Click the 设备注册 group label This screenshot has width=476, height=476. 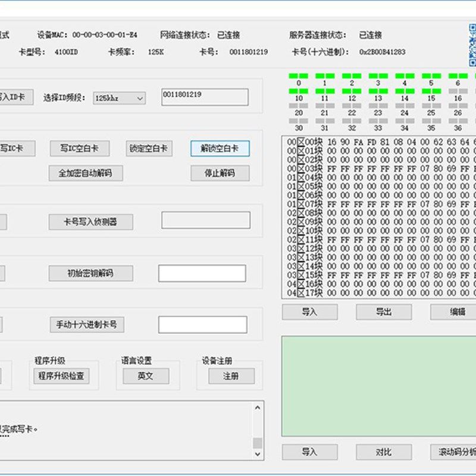pyautogui.click(x=217, y=361)
